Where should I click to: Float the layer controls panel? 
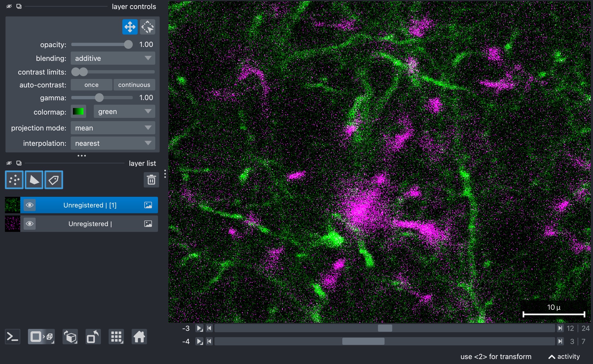19,6
